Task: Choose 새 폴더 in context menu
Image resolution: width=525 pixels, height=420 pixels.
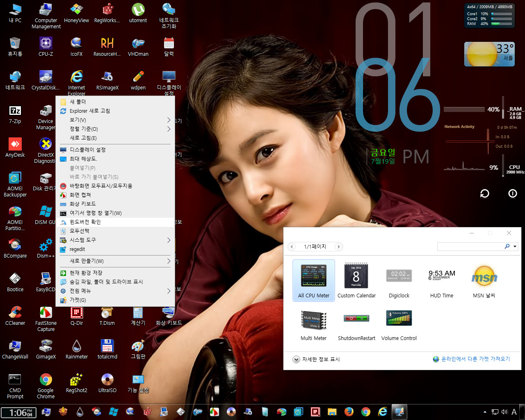Action: (x=115, y=102)
